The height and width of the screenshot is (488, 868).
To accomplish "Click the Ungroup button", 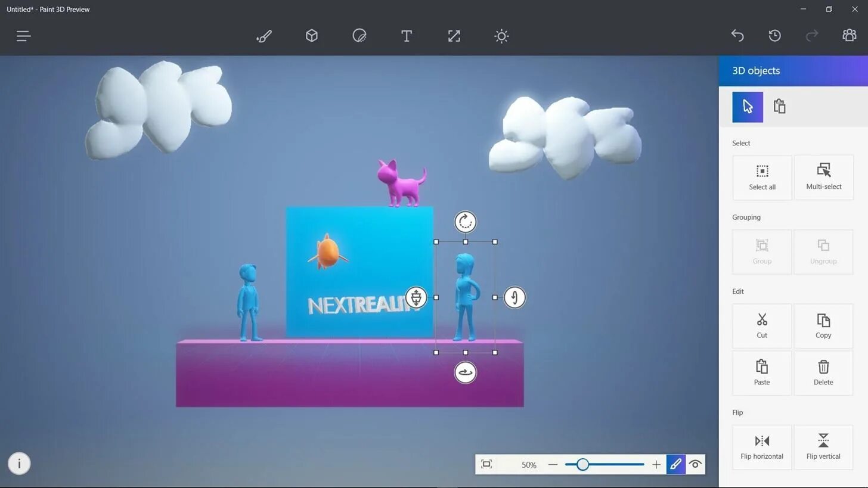I will pyautogui.click(x=823, y=252).
